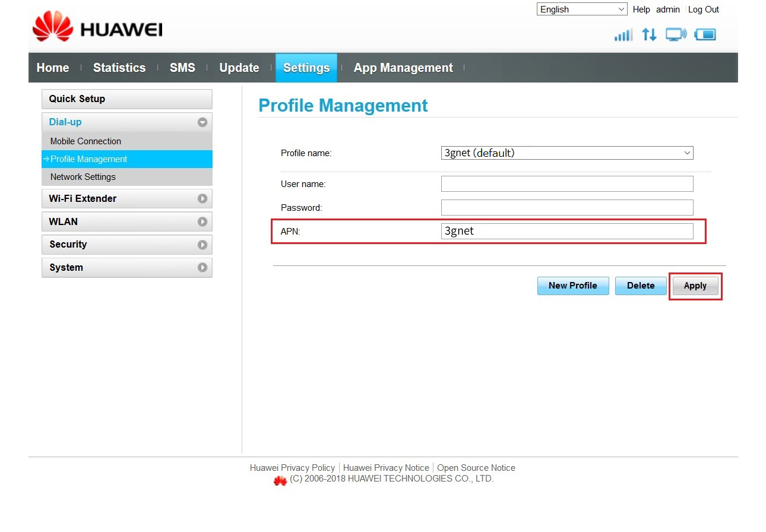The width and height of the screenshot is (766, 532).
Task: Open the Huawei Privacy Notice link
Action: click(x=386, y=468)
